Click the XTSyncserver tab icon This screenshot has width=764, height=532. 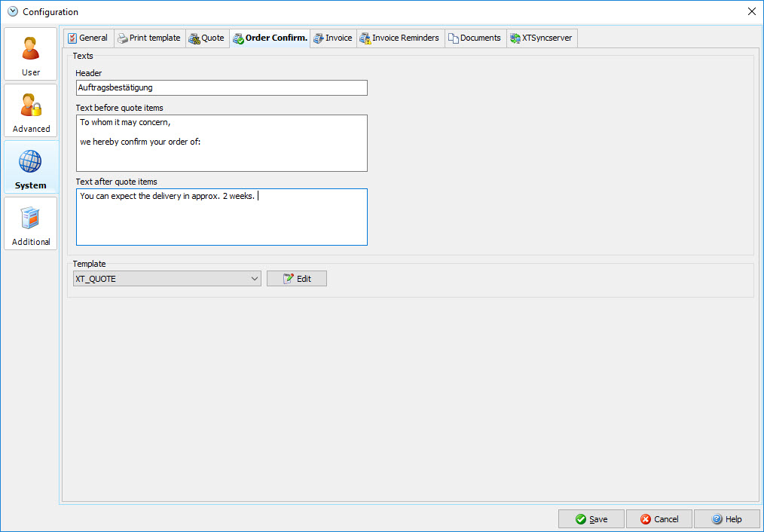[515, 38]
